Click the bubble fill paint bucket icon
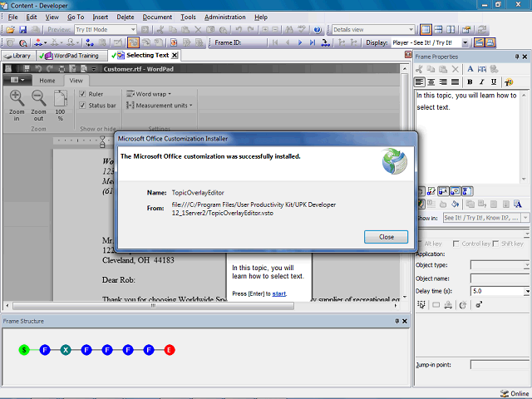The width and height of the screenshot is (532, 399). tap(455, 204)
